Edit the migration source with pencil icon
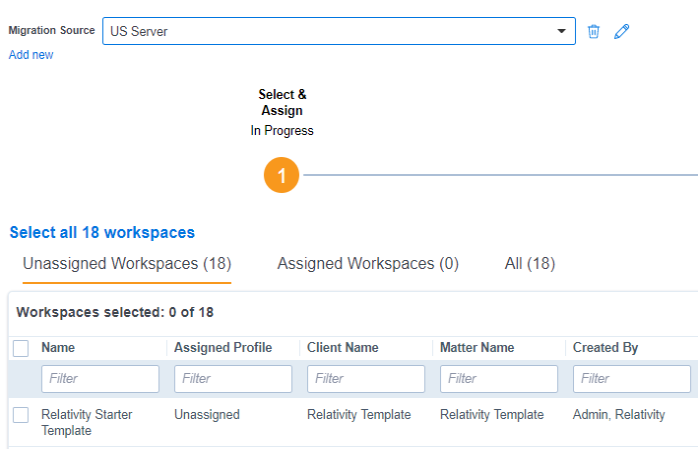The width and height of the screenshot is (698, 449). click(621, 32)
